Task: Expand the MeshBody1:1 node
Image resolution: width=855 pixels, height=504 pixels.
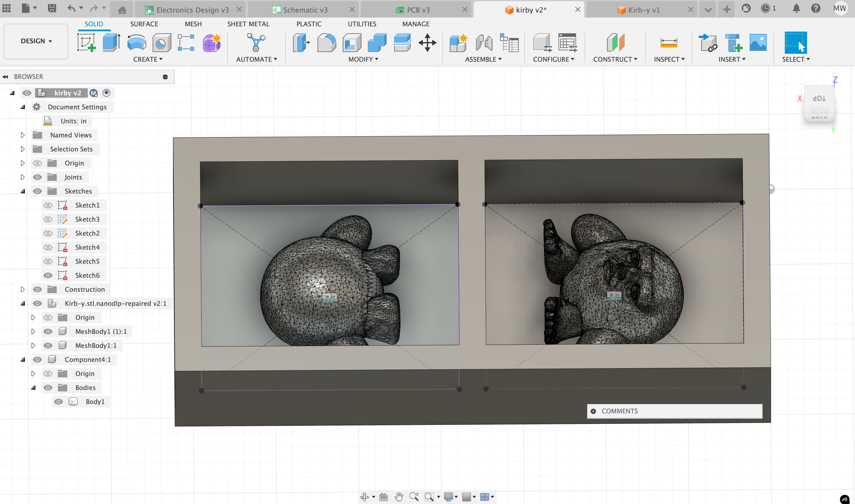Action: [x=33, y=346]
